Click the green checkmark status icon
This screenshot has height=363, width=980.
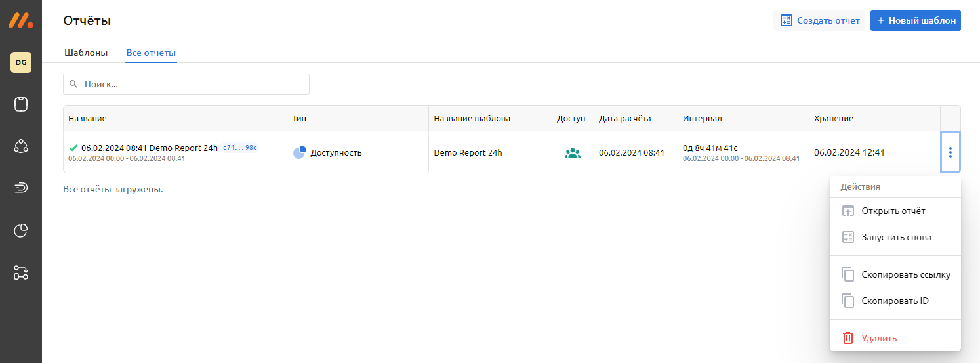click(73, 148)
